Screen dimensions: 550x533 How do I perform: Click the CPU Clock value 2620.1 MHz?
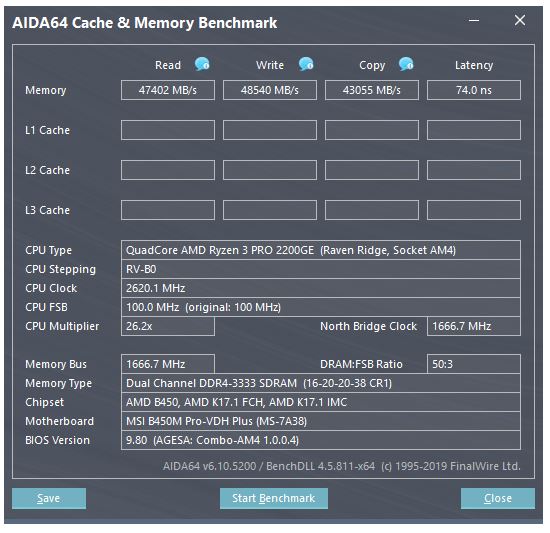(321, 288)
